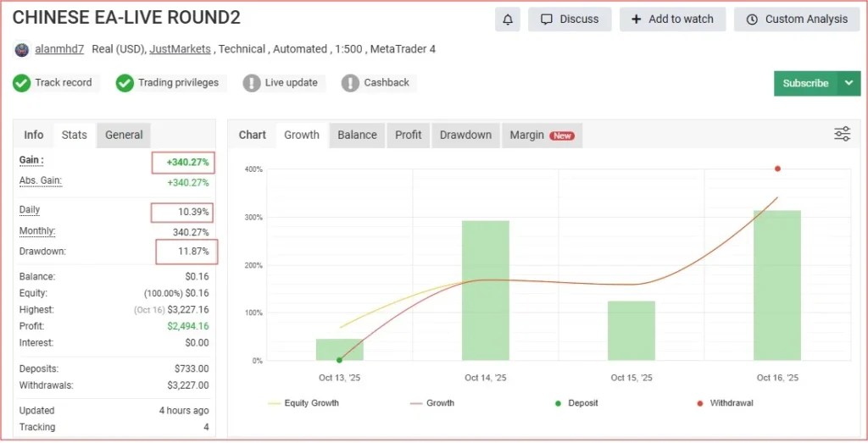The height and width of the screenshot is (443, 868).
Task: Click the Oct 14 '25 green bar
Action: (486, 291)
